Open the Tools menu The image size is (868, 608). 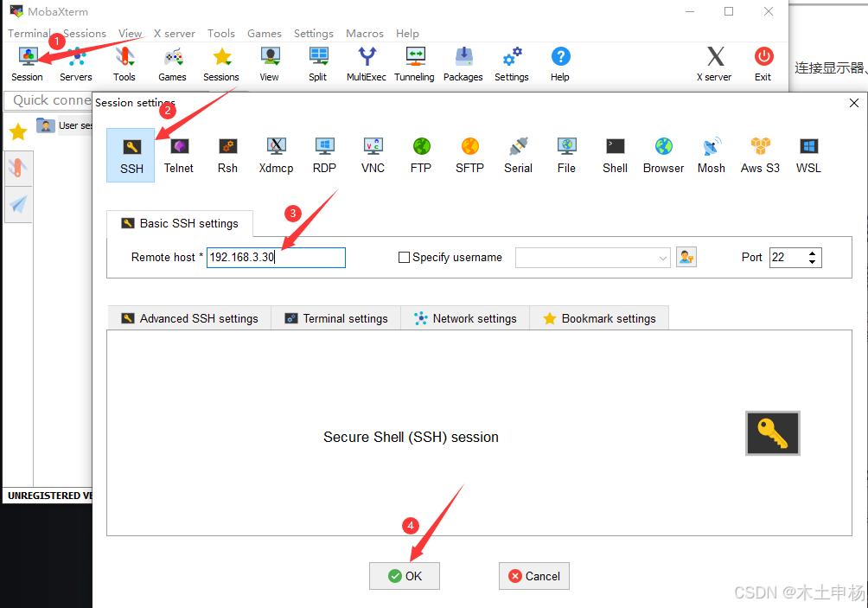[x=220, y=33]
